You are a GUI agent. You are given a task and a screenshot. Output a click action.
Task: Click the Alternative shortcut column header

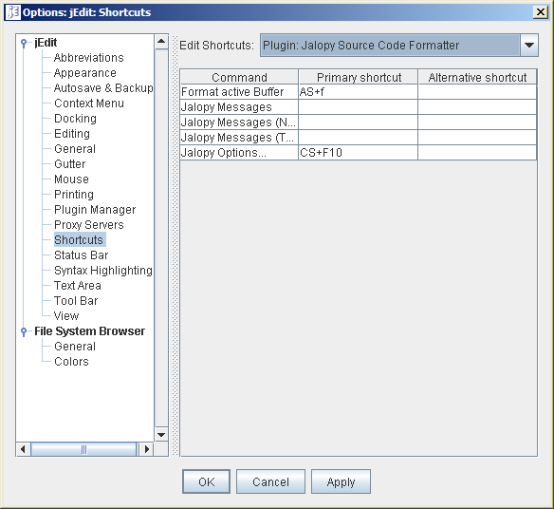click(x=477, y=77)
